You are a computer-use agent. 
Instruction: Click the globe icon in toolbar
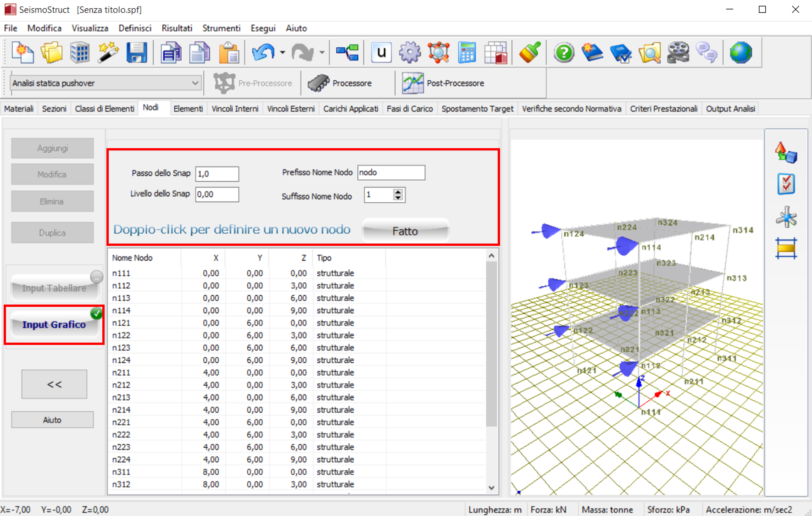click(740, 53)
